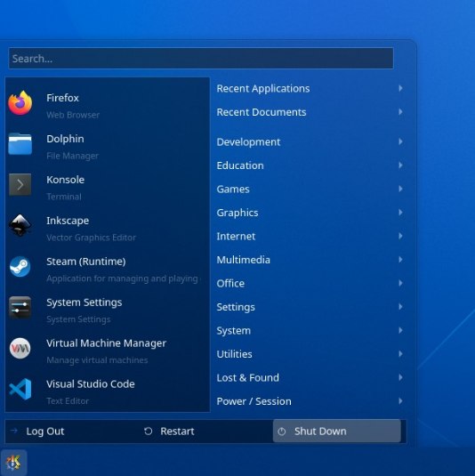Image resolution: width=475 pixels, height=476 pixels.
Task: Click the Firefox name text
Action: coord(62,98)
